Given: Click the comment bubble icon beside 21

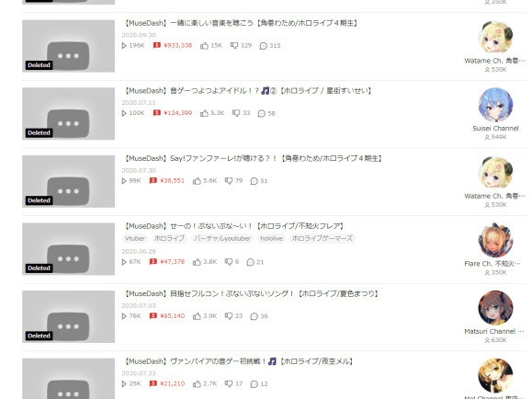Looking at the screenshot, I should click(251, 262).
